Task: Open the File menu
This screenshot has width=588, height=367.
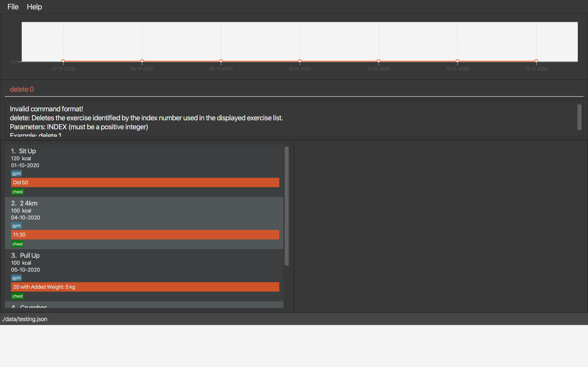Action: point(13,7)
